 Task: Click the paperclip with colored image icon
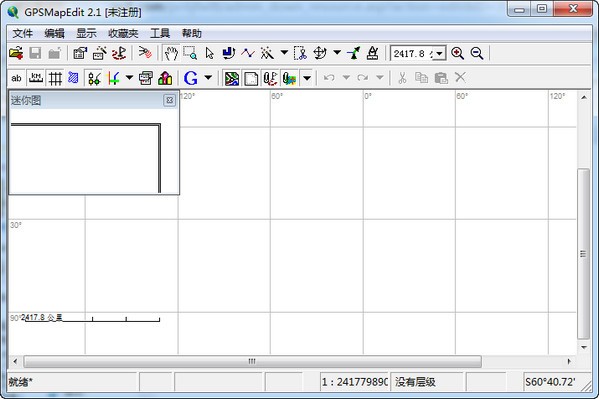coord(289,78)
